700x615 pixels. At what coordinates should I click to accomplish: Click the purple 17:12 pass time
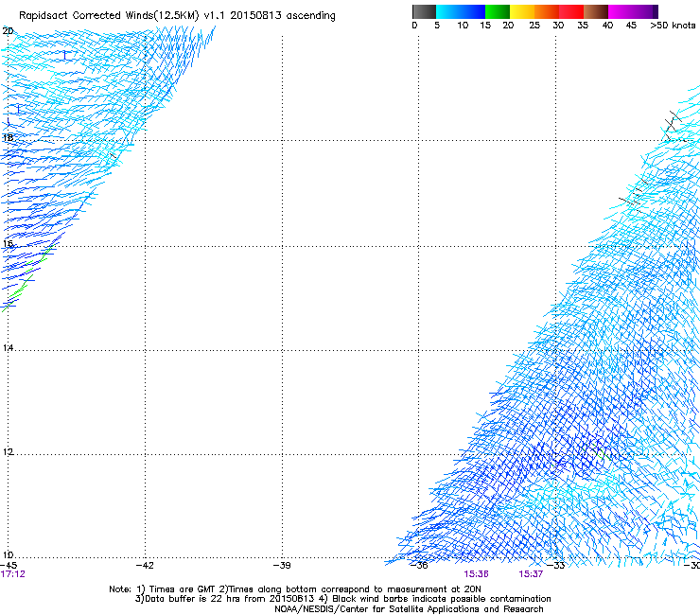[12, 574]
